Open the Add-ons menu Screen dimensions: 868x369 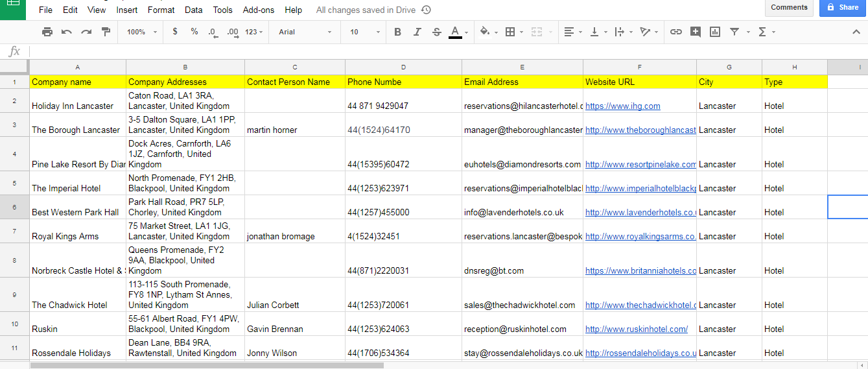[258, 10]
